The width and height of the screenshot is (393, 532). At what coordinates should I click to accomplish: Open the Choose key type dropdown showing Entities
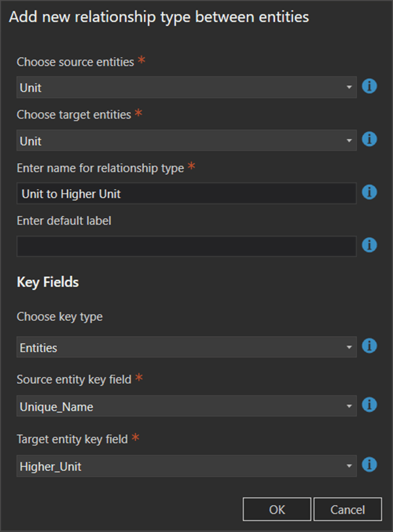point(348,346)
